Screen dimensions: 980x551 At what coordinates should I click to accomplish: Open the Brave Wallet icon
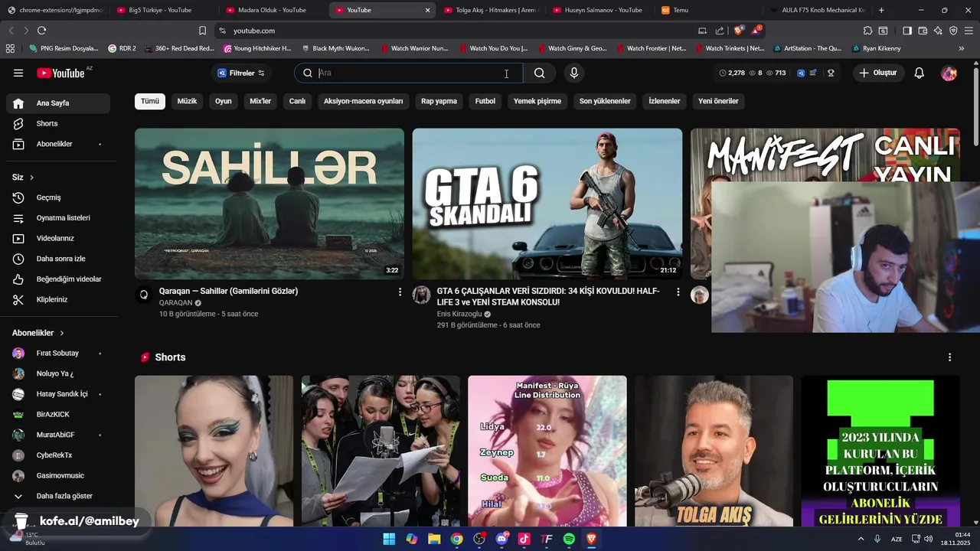point(923,31)
